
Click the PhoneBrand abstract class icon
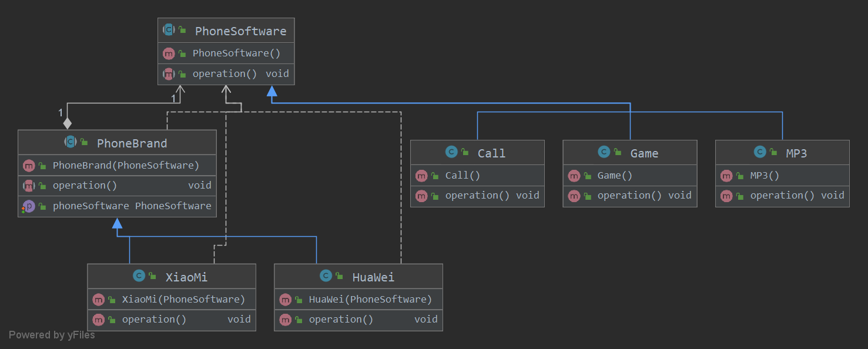(x=71, y=142)
